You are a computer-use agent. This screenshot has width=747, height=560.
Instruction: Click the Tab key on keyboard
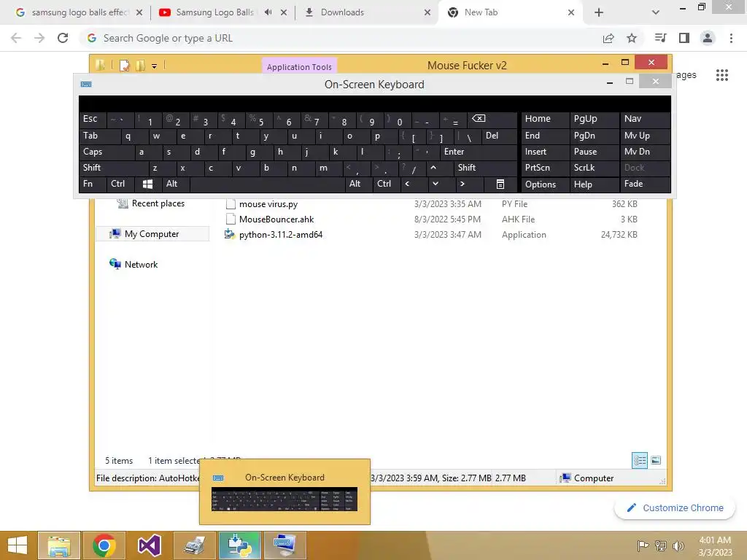point(99,136)
